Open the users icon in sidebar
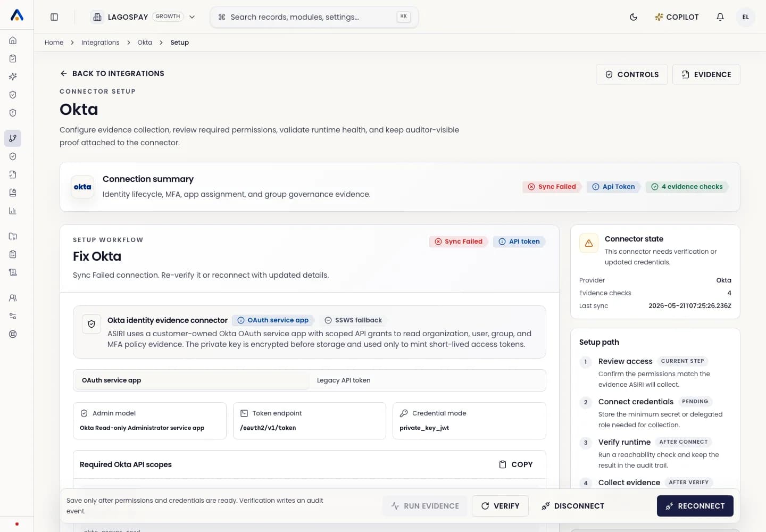 tap(13, 298)
